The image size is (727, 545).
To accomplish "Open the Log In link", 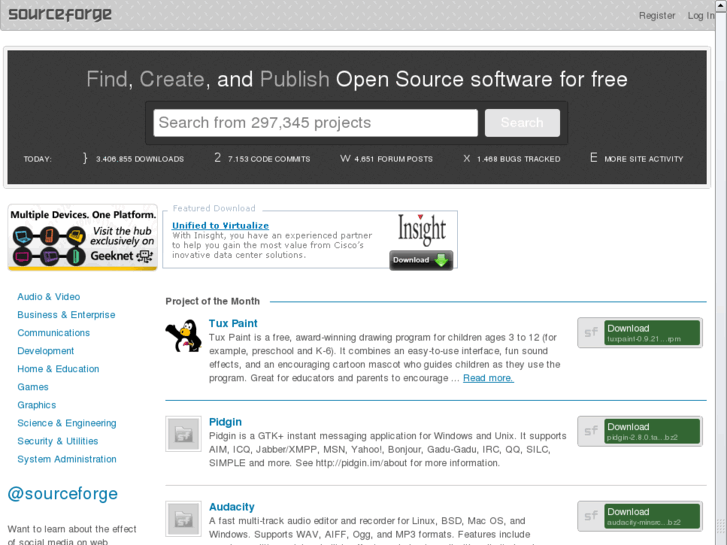I will (700, 15).
